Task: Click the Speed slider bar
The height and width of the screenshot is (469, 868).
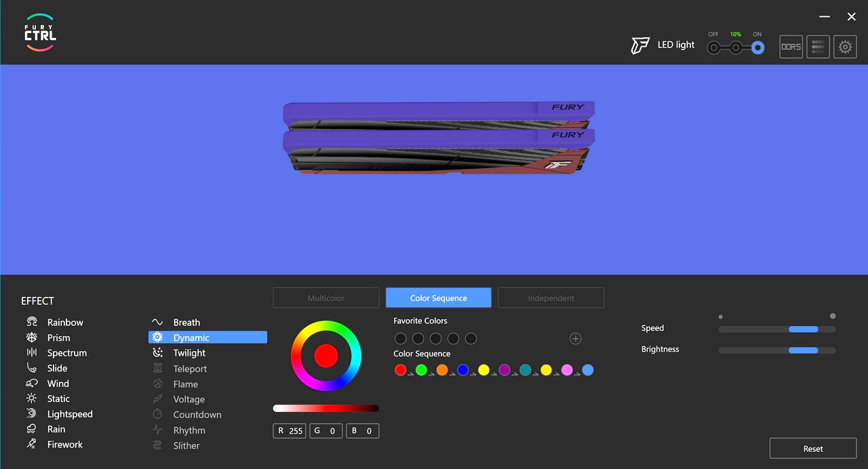Action: pos(777,329)
